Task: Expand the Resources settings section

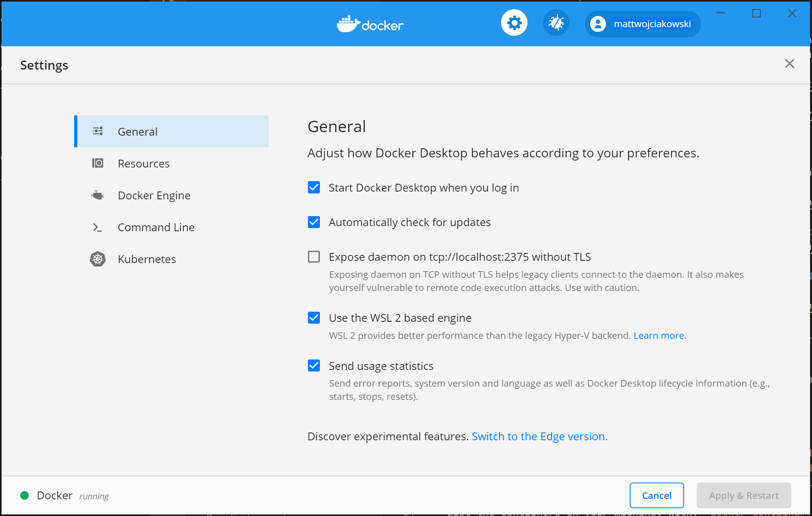Action: [143, 163]
